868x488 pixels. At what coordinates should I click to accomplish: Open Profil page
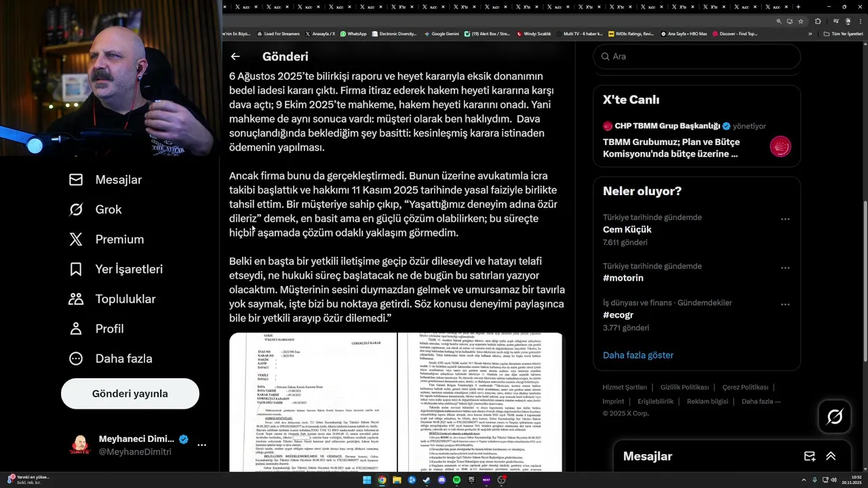click(x=96, y=329)
